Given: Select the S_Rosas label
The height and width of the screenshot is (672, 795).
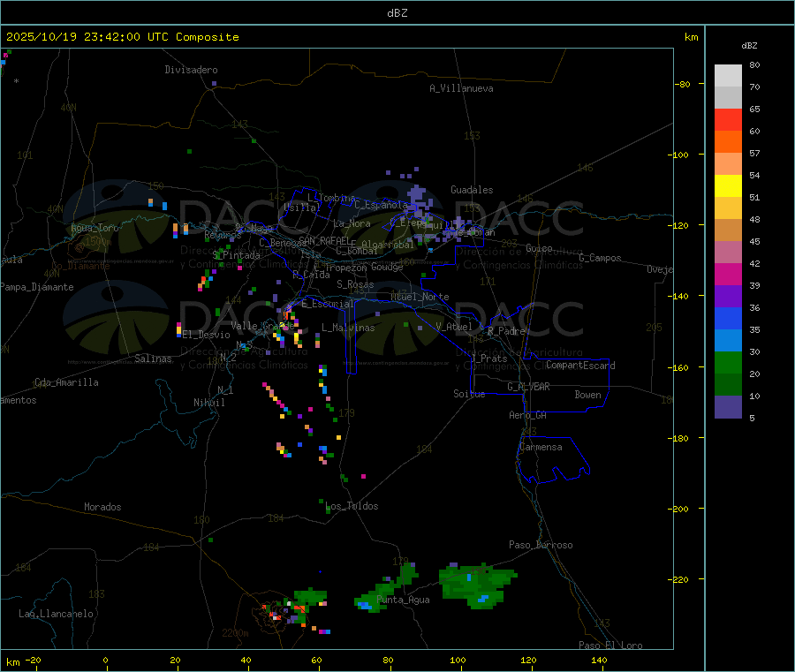Looking at the screenshot, I should [355, 284].
